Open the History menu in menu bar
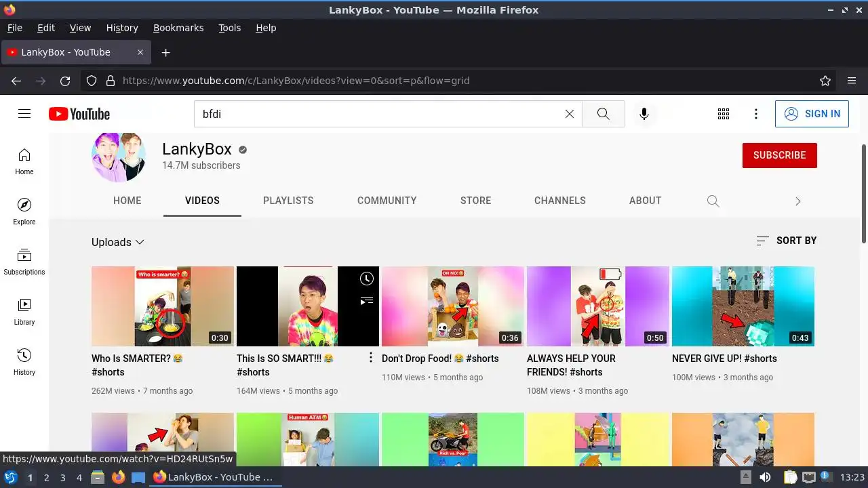Viewport: 868px width, 488px height. [122, 28]
